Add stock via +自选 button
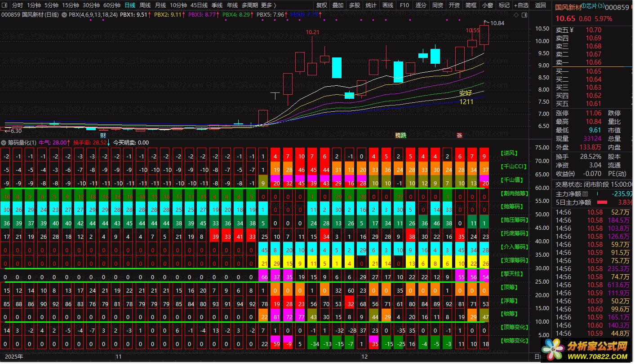The width and height of the screenshot is (635, 364). [x=521, y=5]
